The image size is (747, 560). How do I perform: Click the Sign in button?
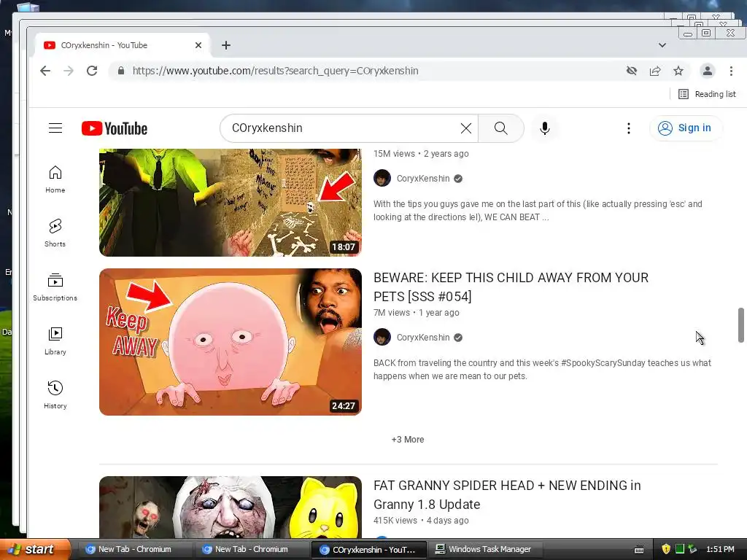686,128
